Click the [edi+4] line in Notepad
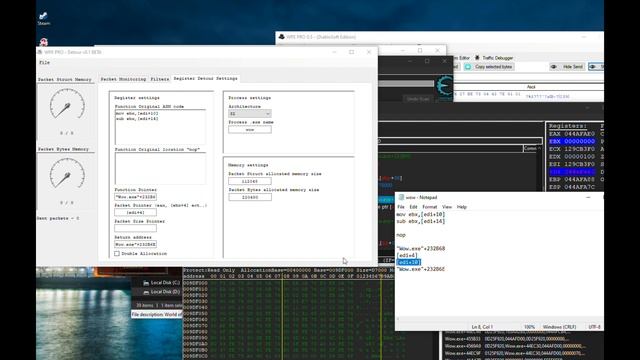The image size is (640, 360). [407, 255]
